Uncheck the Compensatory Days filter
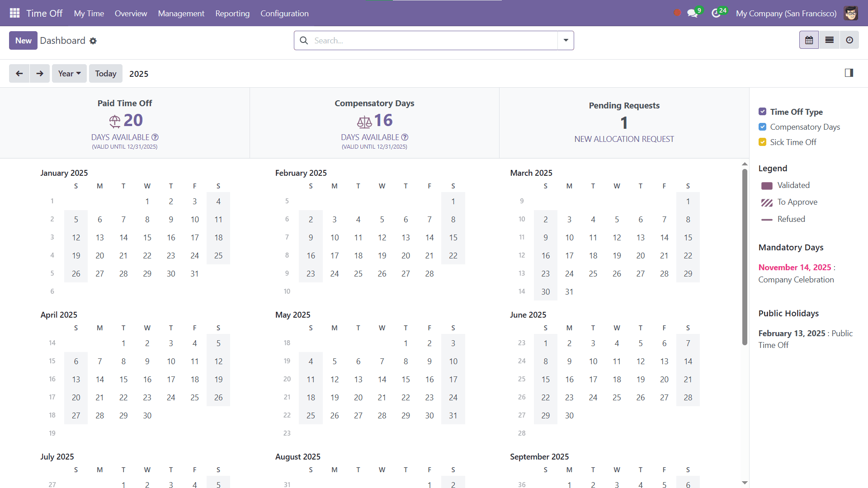 coord(763,127)
